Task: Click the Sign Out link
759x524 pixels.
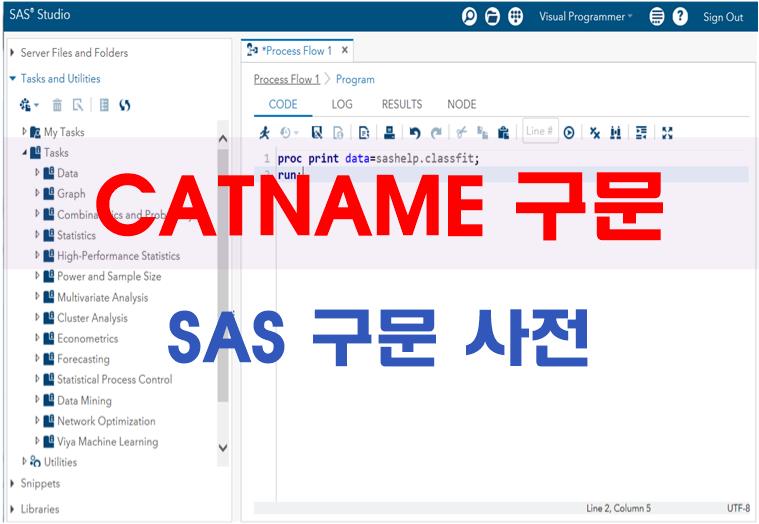Action: tap(723, 17)
